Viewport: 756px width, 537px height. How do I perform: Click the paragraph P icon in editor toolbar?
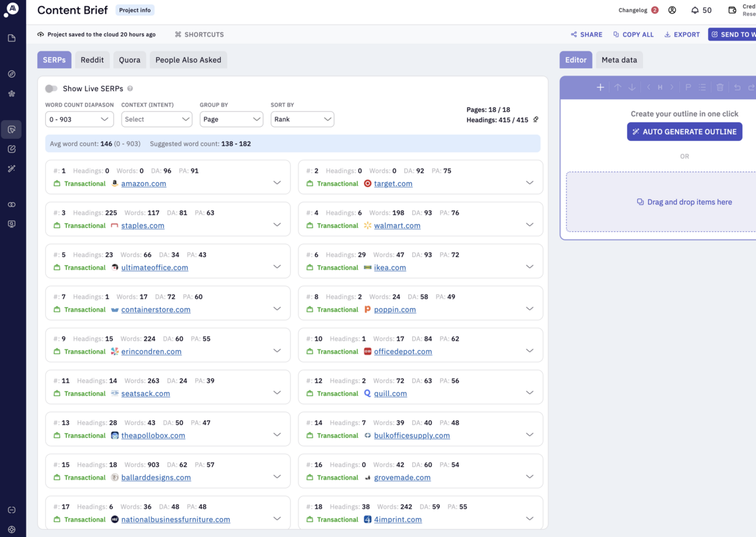tap(688, 87)
